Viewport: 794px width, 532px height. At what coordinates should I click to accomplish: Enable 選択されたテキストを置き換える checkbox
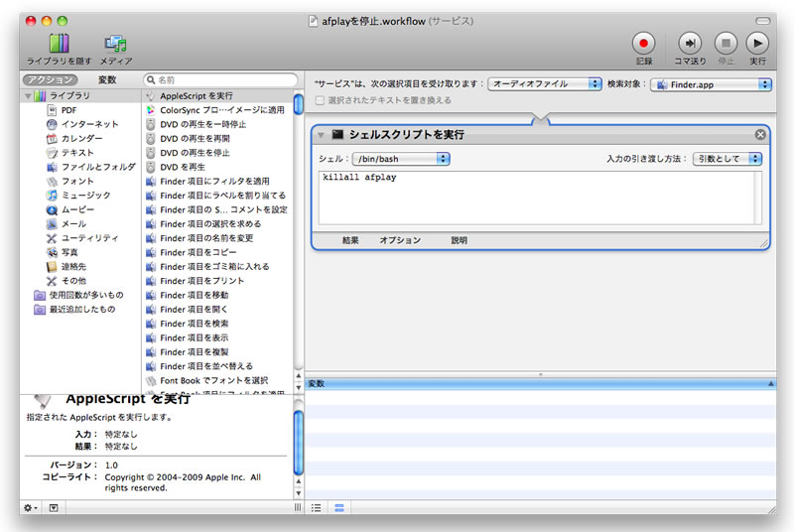(320, 100)
